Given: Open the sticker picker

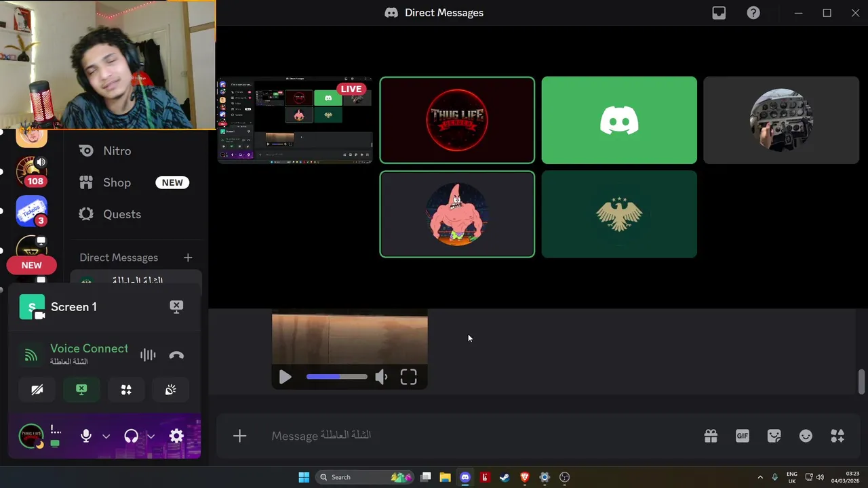Looking at the screenshot, I should pyautogui.click(x=774, y=436).
